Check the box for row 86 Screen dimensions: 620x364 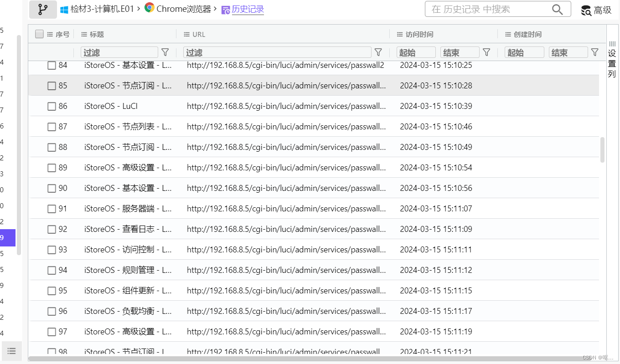(x=52, y=106)
